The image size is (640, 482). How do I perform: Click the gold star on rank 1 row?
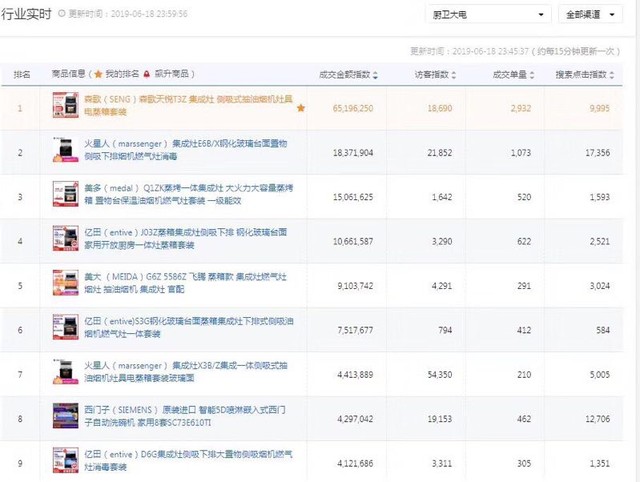pos(301,108)
